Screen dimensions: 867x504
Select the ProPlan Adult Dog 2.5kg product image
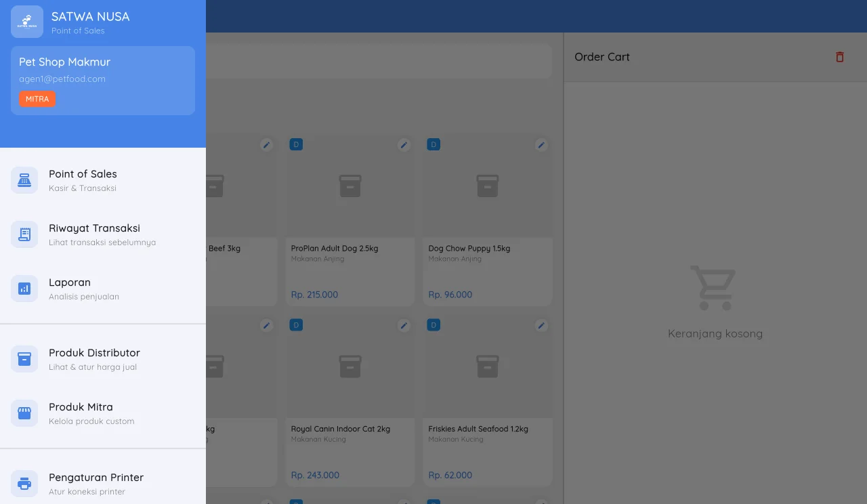click(x=350, y=186)
